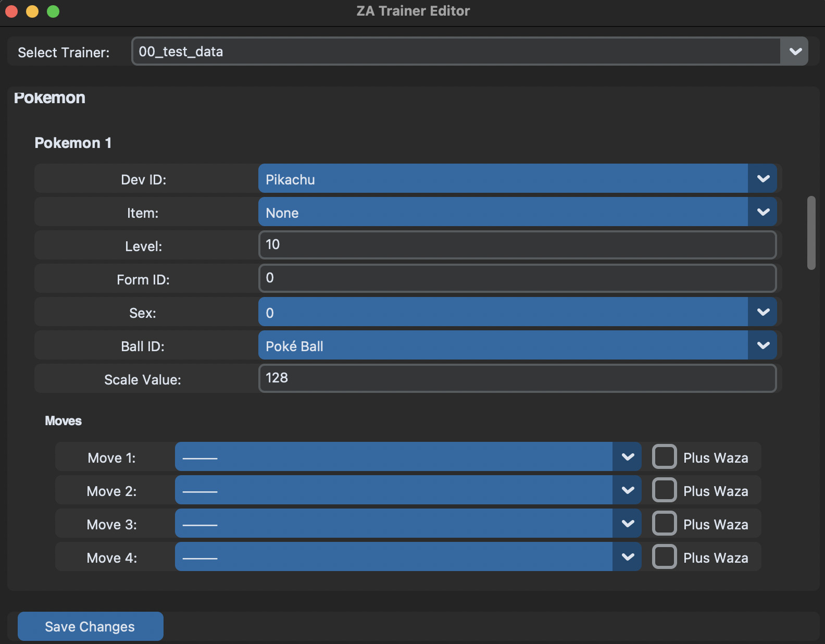Image resolution: width=825 pixels, height=644 pixels.
Task: Click the vertical scrollbar thumb
Action: [x=811, y=233]
